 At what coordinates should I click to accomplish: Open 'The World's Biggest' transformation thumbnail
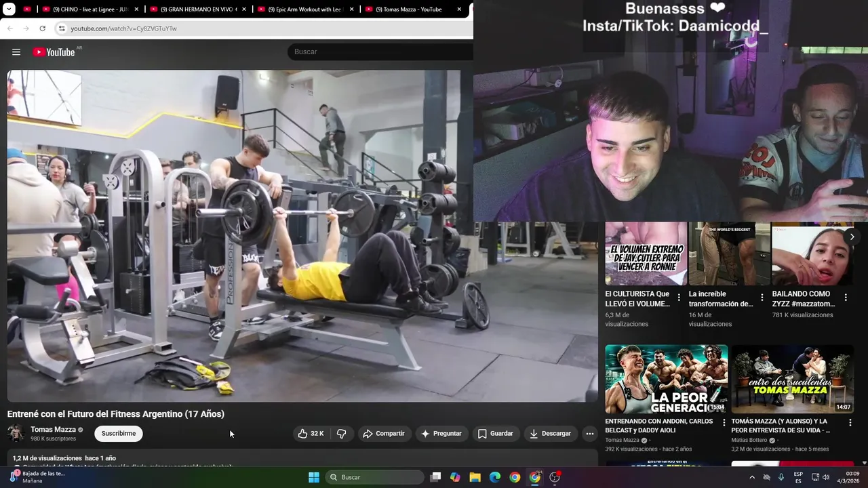pos(729,254)
